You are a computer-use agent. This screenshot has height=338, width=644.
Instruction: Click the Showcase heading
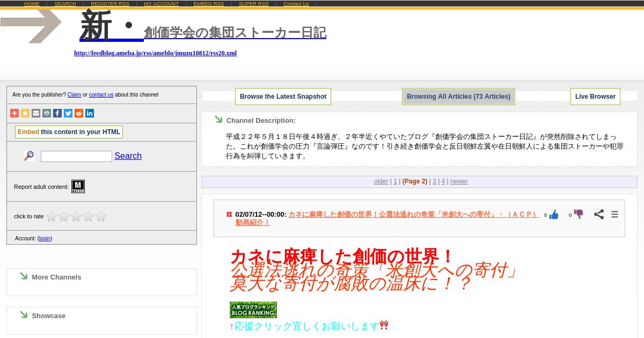click(x=48, y=315)
